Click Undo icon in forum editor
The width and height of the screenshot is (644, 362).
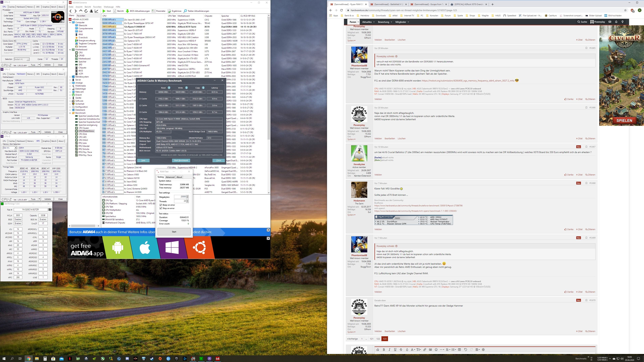tap(466, 349)
